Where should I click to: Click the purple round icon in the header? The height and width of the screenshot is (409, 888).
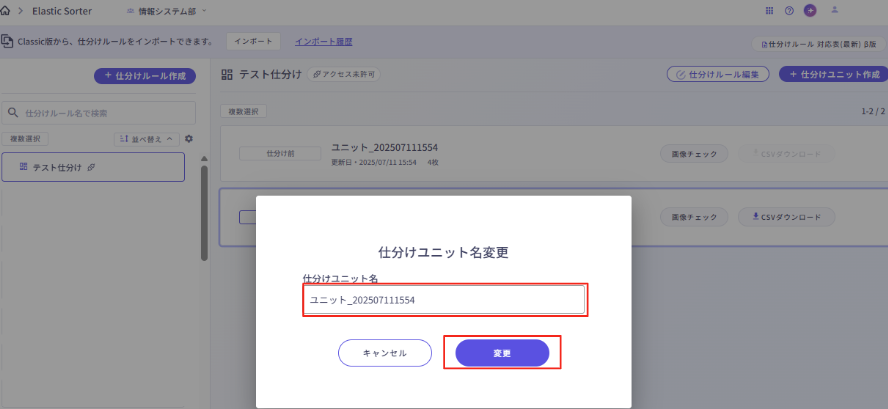[810, 10]
